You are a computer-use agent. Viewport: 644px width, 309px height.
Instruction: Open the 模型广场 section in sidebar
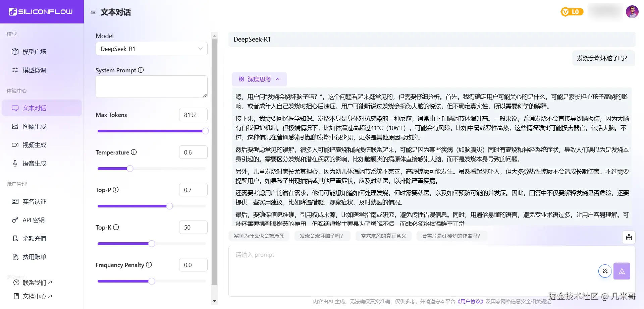[35, 51]
